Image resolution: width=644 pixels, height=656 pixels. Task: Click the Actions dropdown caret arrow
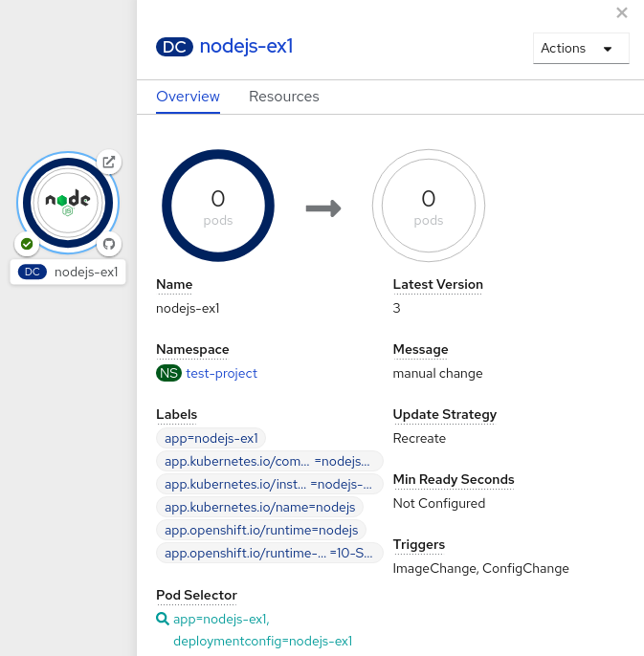[608, 49]
